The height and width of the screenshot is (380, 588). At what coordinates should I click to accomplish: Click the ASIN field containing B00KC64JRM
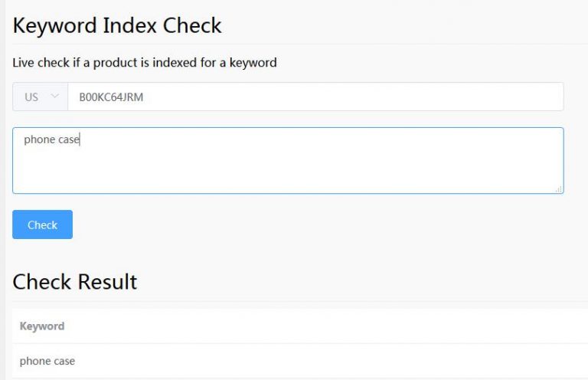coord(315,97)
